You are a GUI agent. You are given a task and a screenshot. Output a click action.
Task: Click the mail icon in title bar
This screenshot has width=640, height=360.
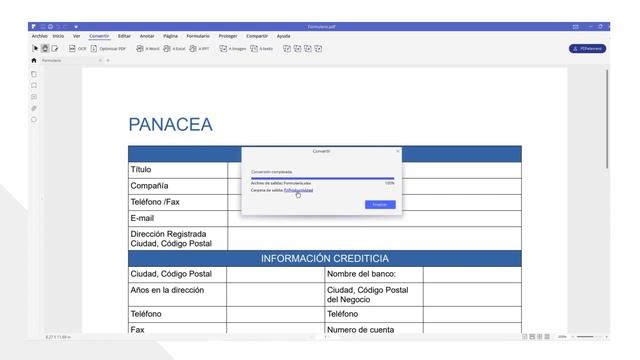tap(576, 27)
